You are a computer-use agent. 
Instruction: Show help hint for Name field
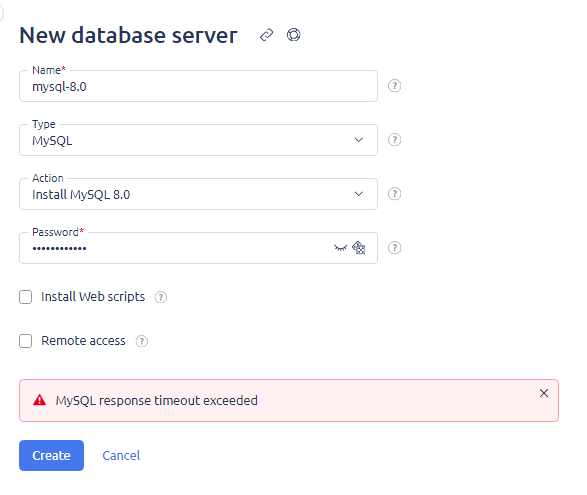394,86
